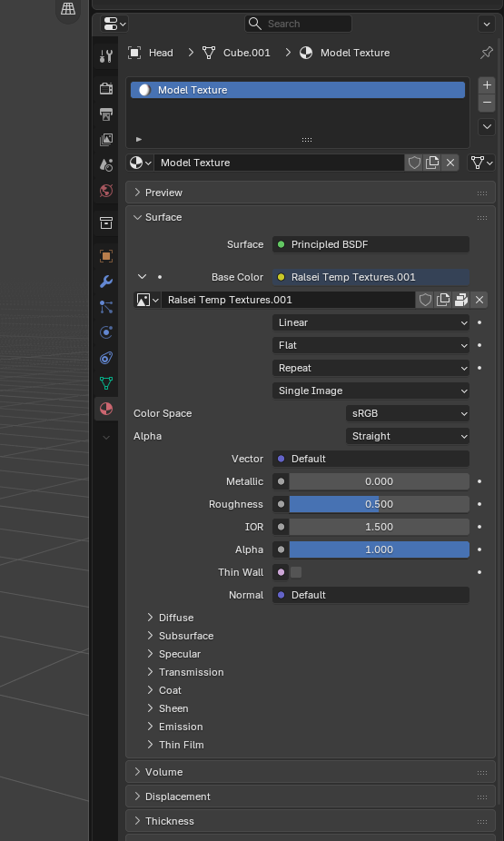Open the Physics properties tab
504x841 pixels.
tap(106, 332)
